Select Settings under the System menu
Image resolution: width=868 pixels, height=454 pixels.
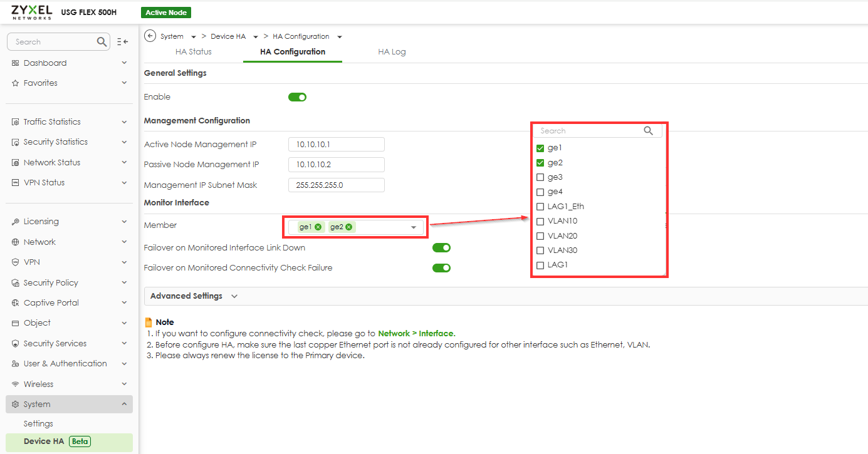coord(38,423)
